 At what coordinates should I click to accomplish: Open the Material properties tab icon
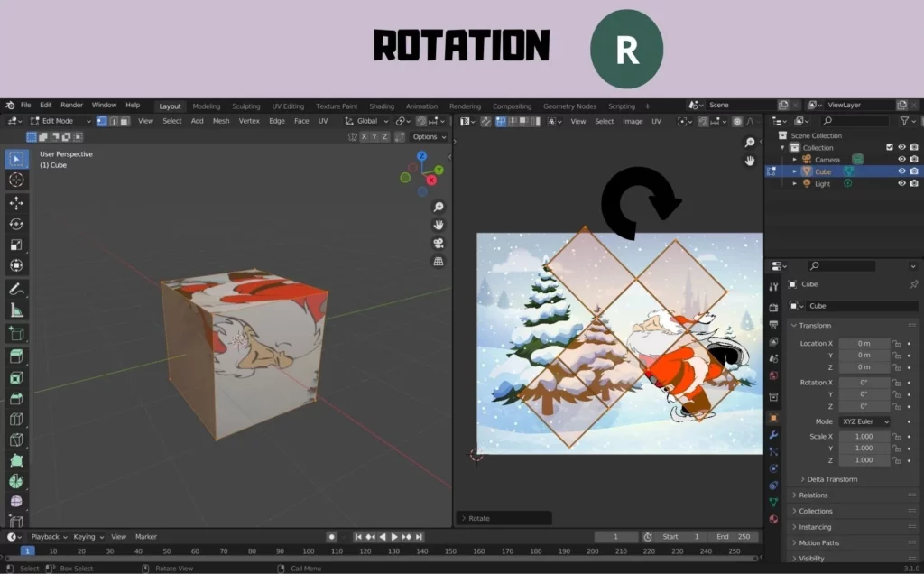click(773, 519)
